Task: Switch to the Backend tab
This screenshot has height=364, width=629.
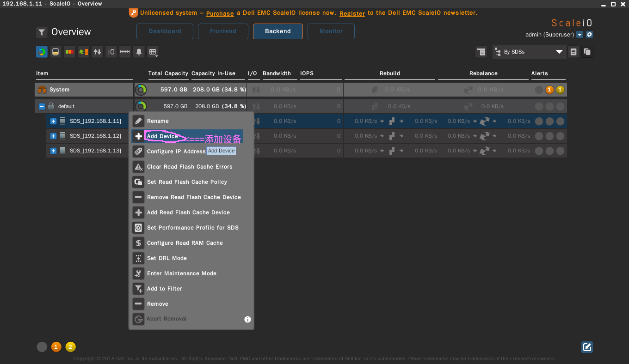Action: tap(278, 31)
